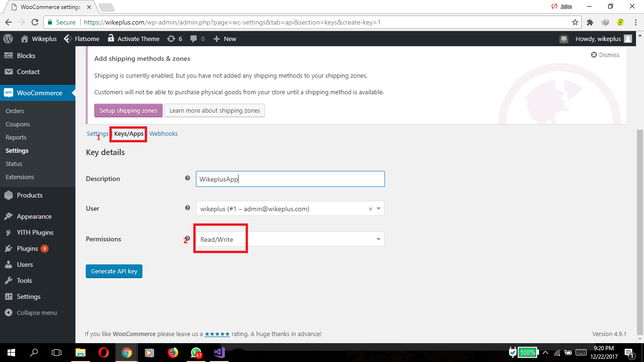Focus the Description field with WikeplusApp
The width and height of the screenshot is (644, 362).
pyautogui.click(x=290, y=179)
